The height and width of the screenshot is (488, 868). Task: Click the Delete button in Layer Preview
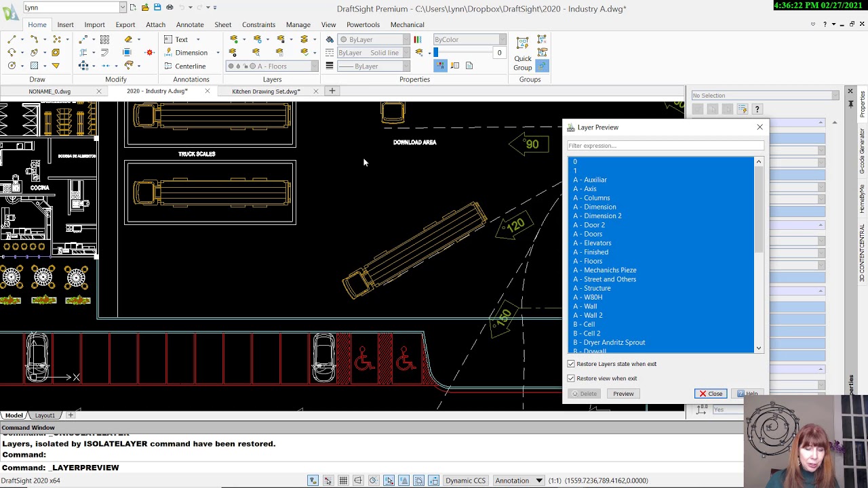584,394
